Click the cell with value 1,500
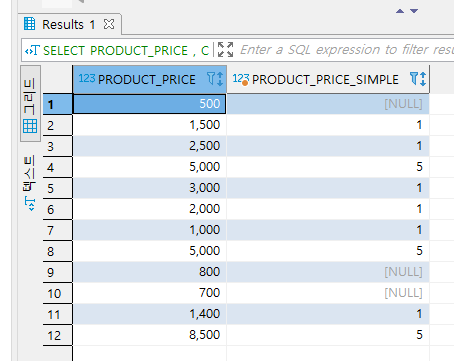The height and width of the screenshot is (361, 454). (x=149, y=125)
